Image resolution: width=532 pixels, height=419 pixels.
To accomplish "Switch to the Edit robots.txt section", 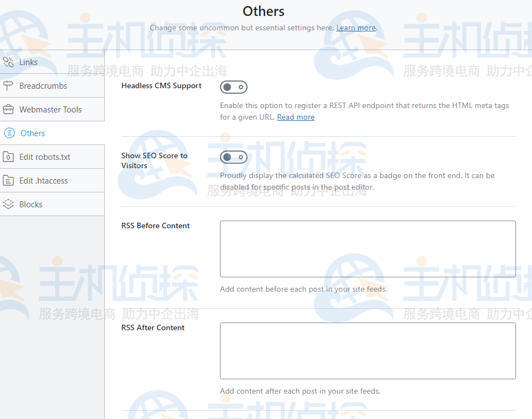I will tap(44, 157).
